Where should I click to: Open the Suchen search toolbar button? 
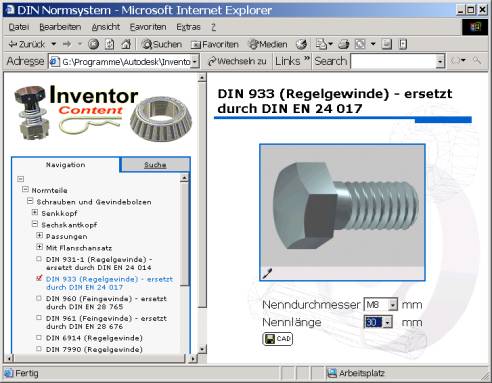pyautogui.click(x=161, y=44)
